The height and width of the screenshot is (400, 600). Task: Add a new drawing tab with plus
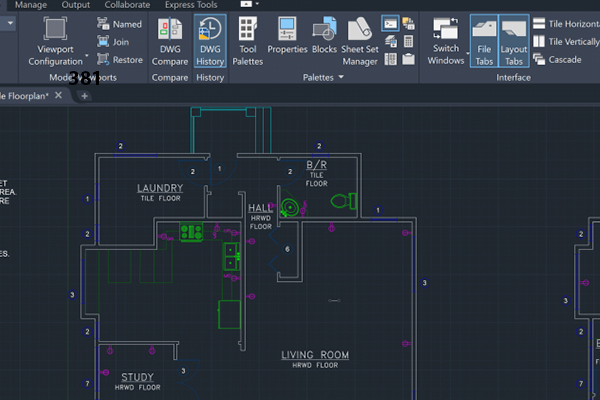85,96
